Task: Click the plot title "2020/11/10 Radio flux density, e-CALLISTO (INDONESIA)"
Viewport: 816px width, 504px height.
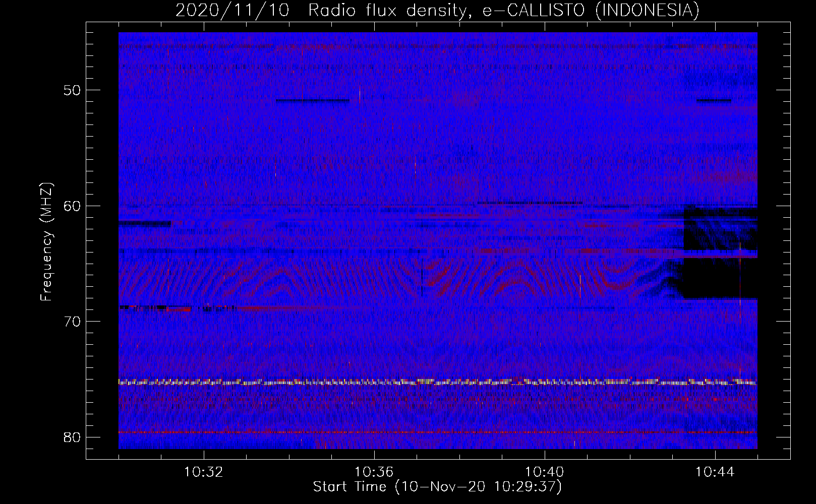Action: pos(437,11)
